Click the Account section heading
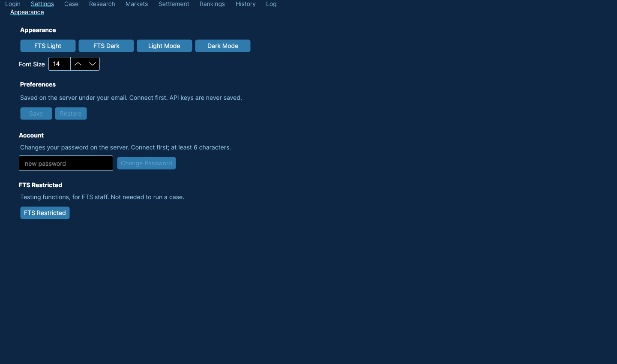This screenshot has height=364, width=617. 31,135
